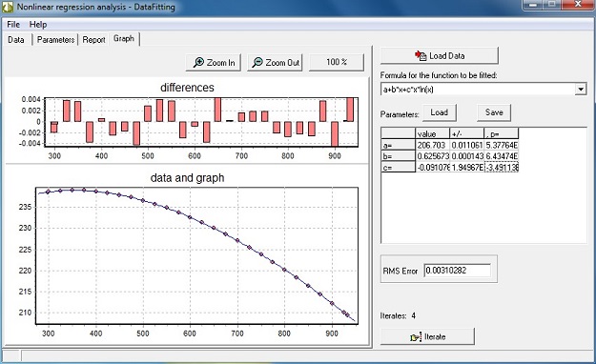Screen dimensions: 596x364
Task: Click the +/- cell 0.011061
Action: pos(466,145)
